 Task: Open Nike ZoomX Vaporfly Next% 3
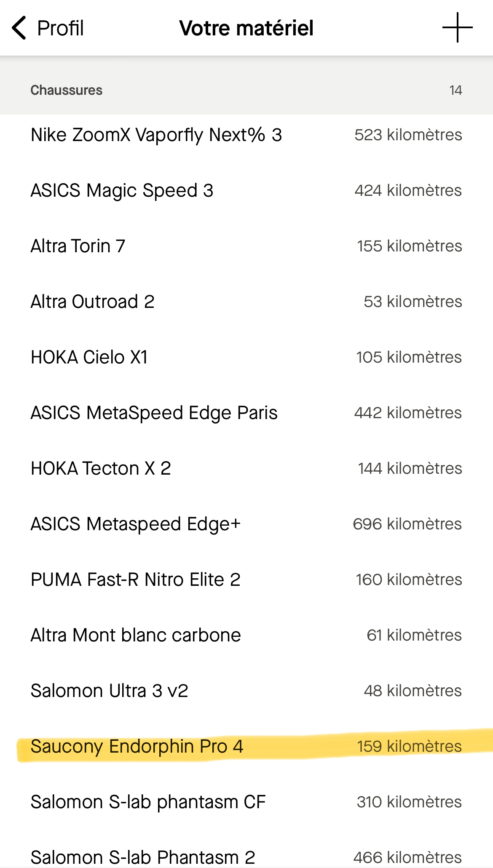point(156,135)
